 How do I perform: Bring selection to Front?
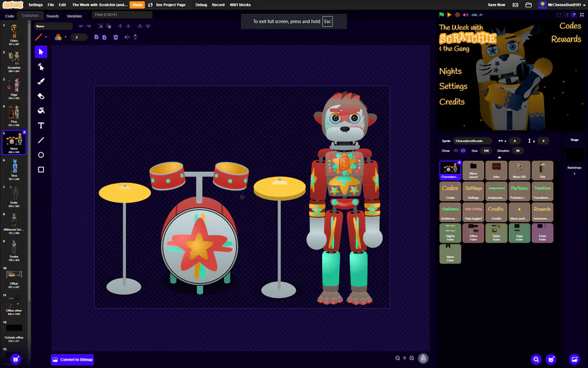pos(140,26)
